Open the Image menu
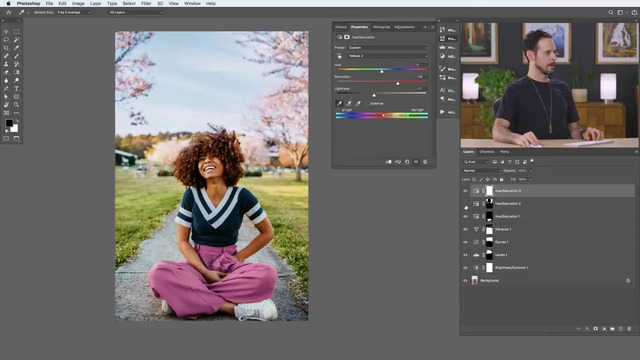 pos(78,3)
